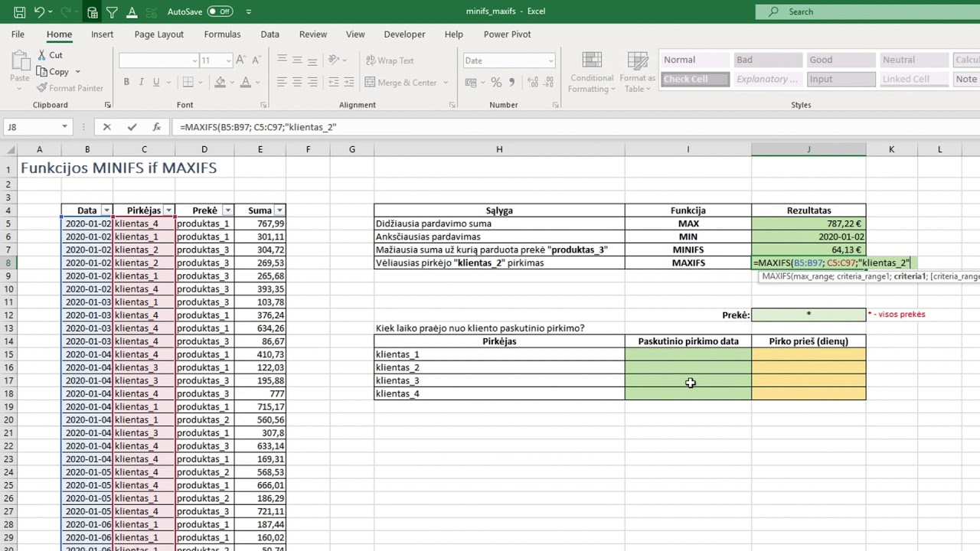The height and width of the screenshot is (551, 980).
Task: Toggle the AutoSave switch
Action: 220,11
